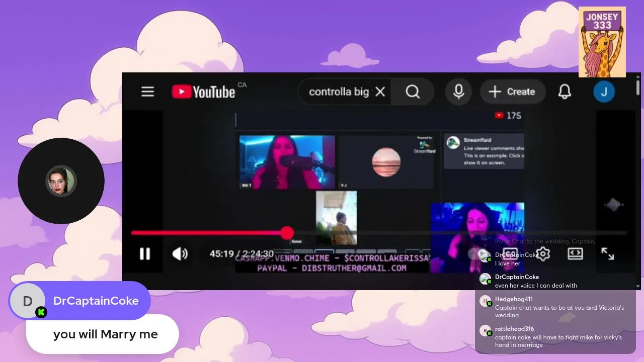Click the man in yellow jacket feed

point(336,218)
